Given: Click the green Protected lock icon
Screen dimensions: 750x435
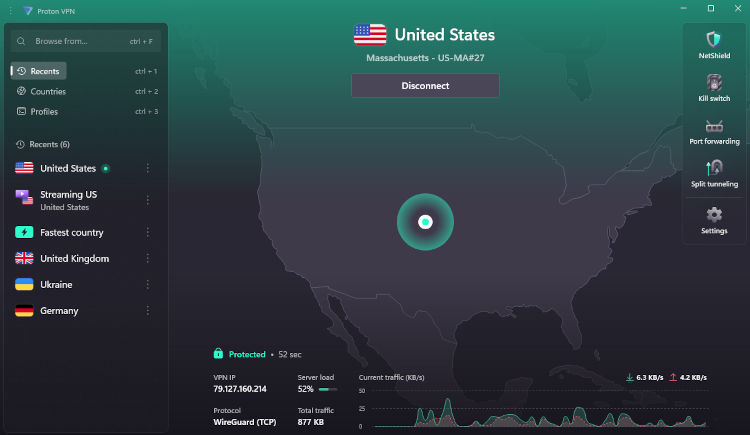Looking at the screenshot, I should tap(218, 354).
